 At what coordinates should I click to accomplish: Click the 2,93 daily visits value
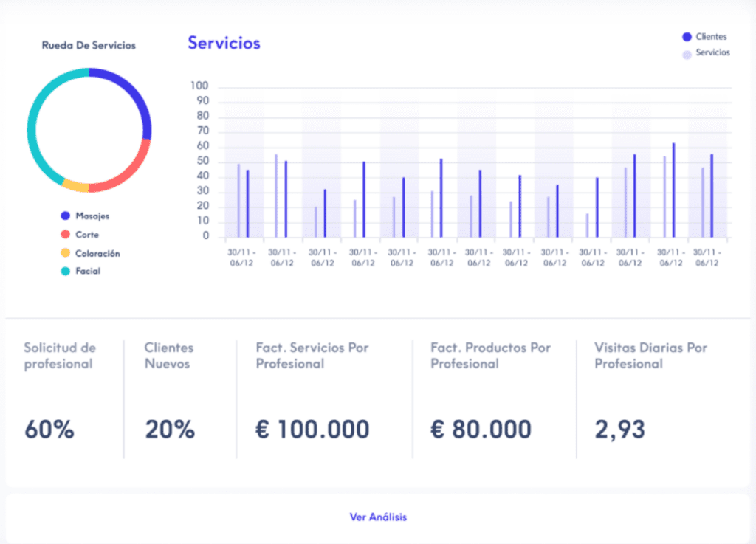[619, 430]
